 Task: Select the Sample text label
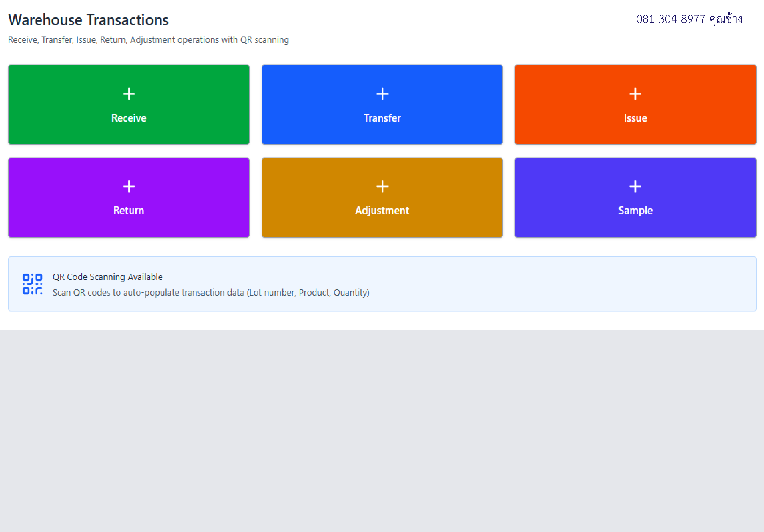pyautogui.click(x=635, y=211)
